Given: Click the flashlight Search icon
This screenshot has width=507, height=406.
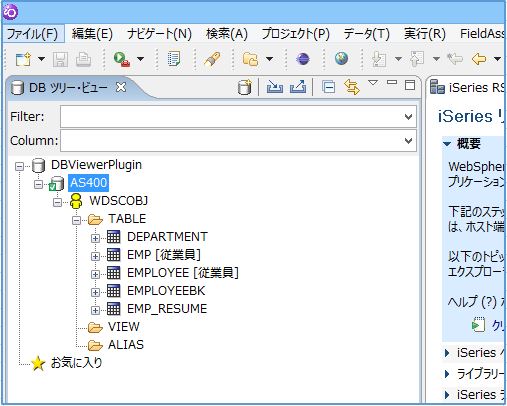Looking at the screenshot, I should 212,59.
